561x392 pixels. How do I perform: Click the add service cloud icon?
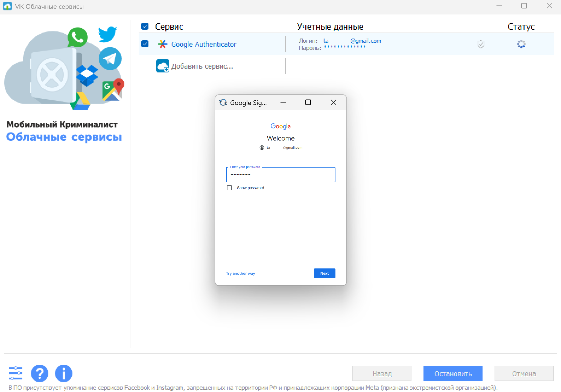tap(163, 66)
